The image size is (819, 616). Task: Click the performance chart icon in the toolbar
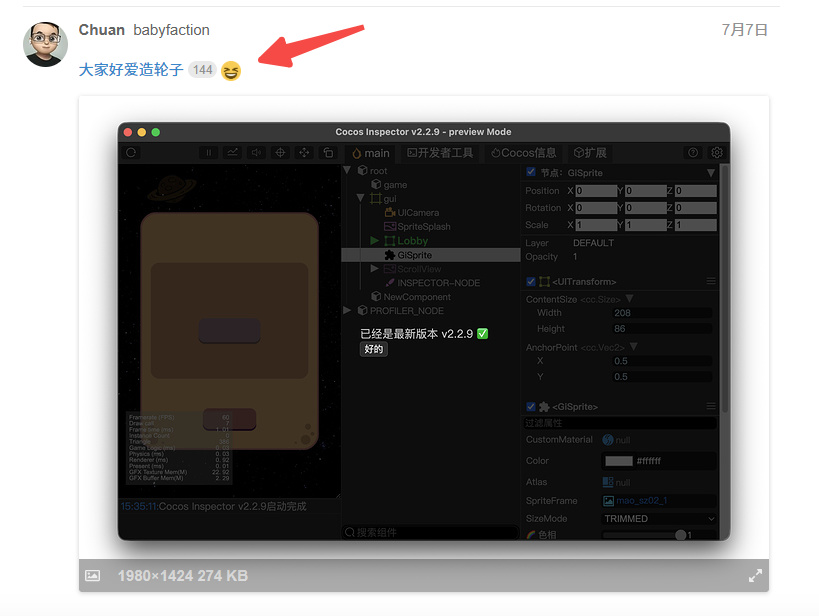(x=232, y=153)
